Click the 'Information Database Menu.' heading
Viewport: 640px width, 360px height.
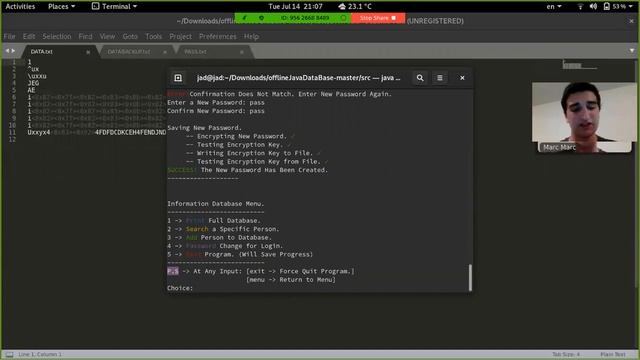click(216, 204)
